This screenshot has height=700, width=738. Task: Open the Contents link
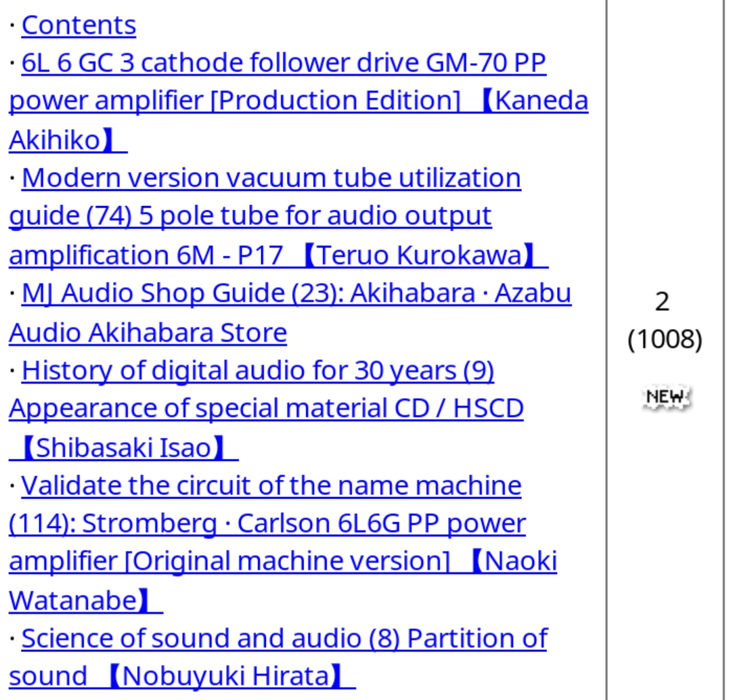(79, 25)
